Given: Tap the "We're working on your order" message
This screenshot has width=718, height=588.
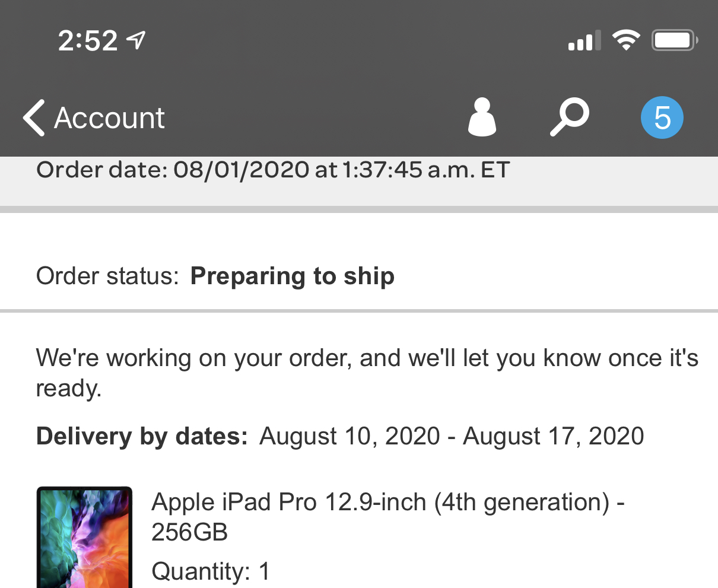Looking at the screenshot, I should coord(366,358).
